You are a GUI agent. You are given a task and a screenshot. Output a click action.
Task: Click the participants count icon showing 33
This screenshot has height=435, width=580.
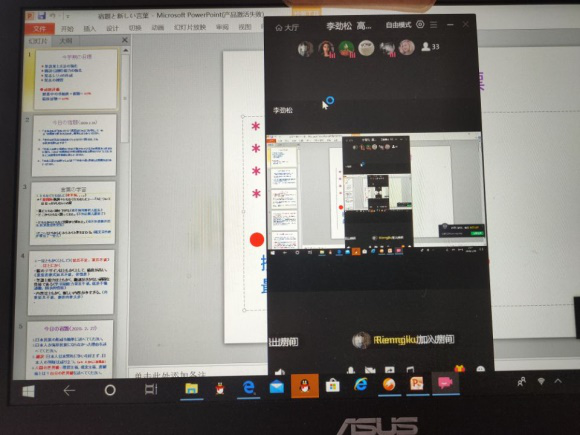point(430,47)
